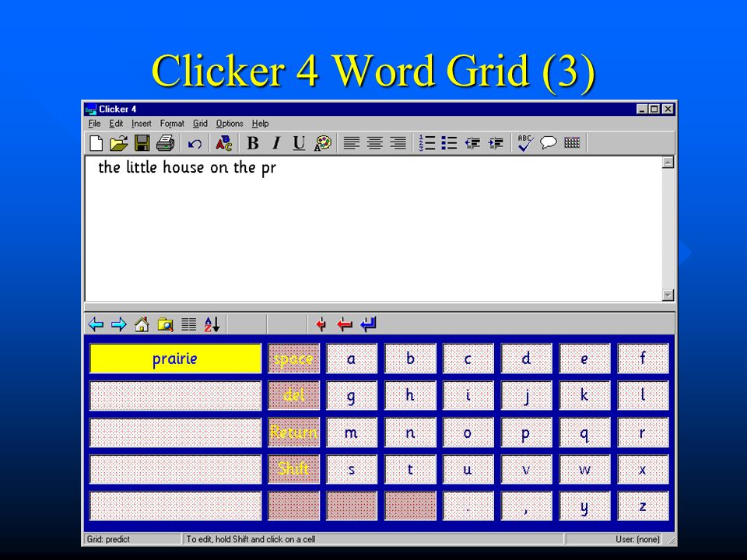
Task: Click the letter w cell
Action: 584,469
